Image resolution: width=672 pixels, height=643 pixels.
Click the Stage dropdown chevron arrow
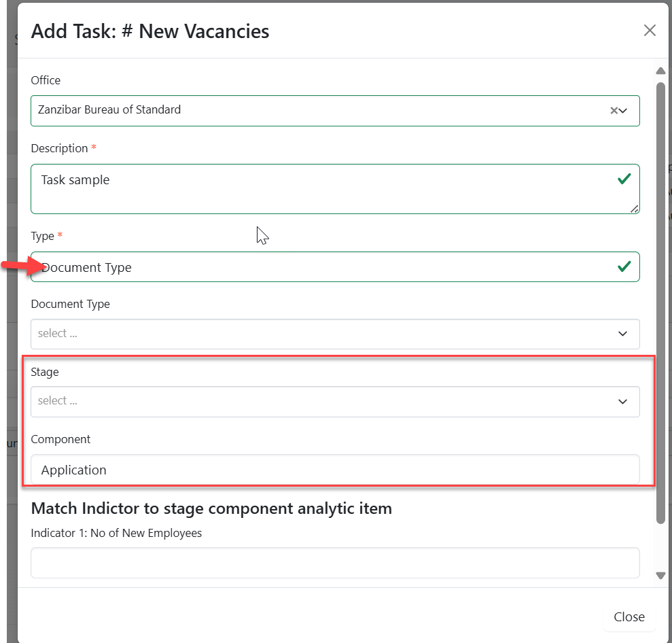622,402
